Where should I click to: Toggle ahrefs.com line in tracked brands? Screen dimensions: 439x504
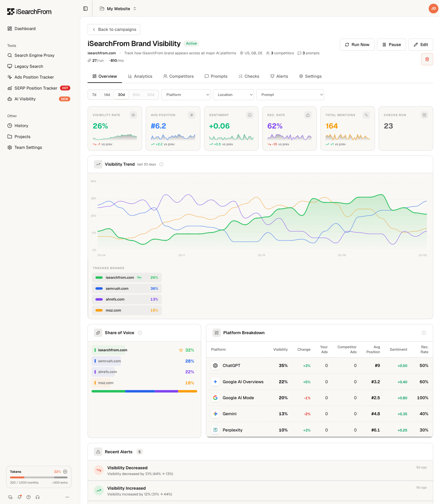[127, 299]
